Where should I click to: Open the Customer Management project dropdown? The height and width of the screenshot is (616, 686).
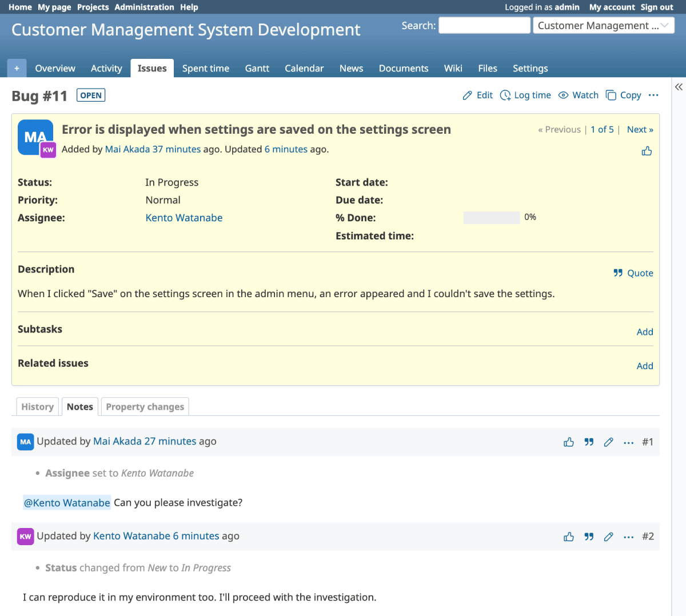pyautogui.click(x=603, y=26)
